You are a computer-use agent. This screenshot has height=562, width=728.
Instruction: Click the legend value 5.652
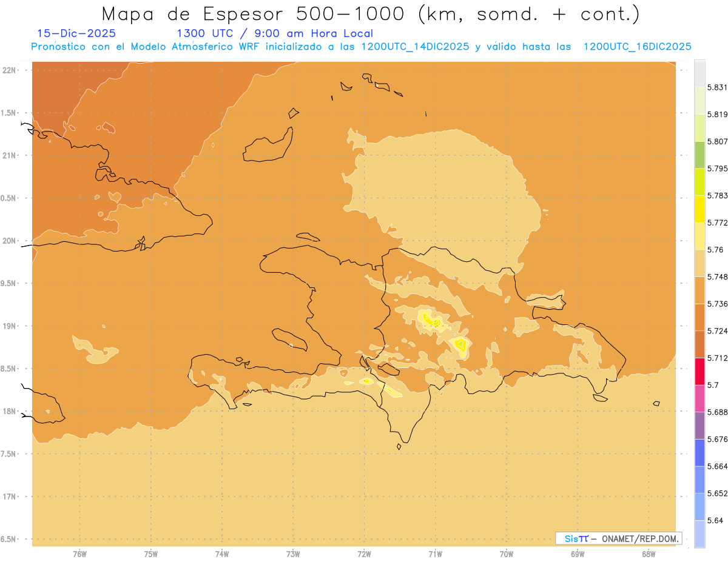click(717, 493)
